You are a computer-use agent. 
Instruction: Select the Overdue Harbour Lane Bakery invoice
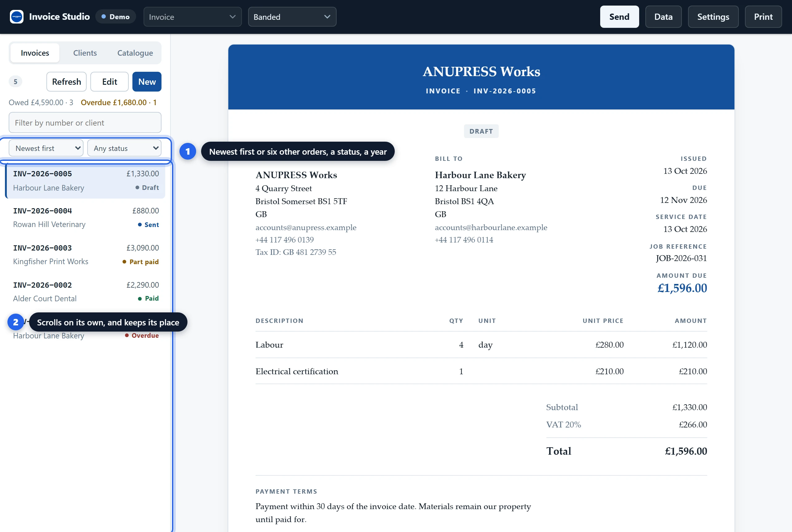click(x=85, y=329)
